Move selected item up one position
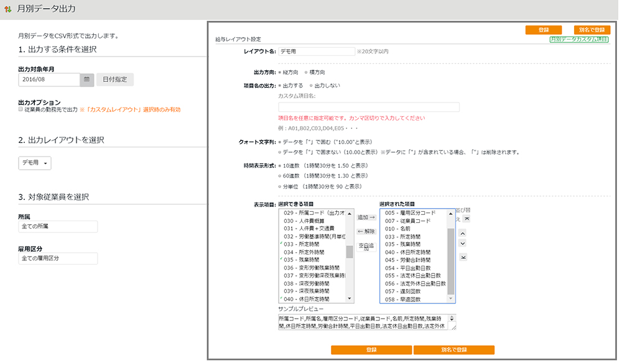 click(x=462, y=233)
